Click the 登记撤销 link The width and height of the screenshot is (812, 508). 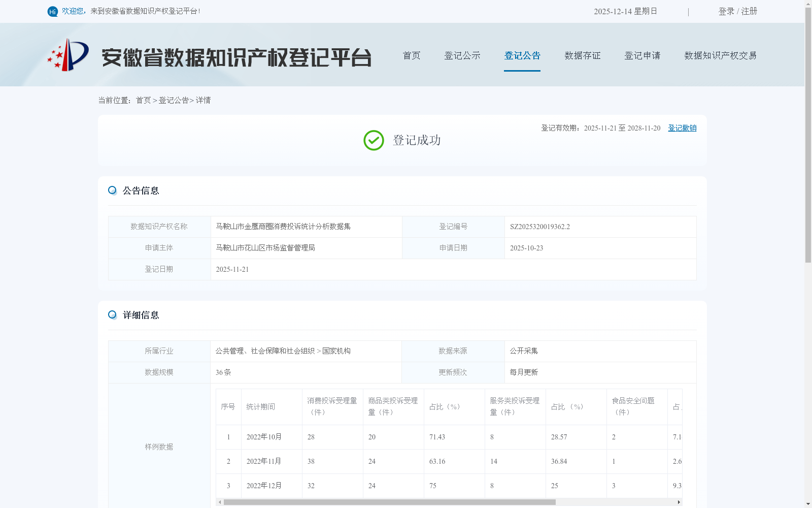pyautogui.click(x=682, y=128)
